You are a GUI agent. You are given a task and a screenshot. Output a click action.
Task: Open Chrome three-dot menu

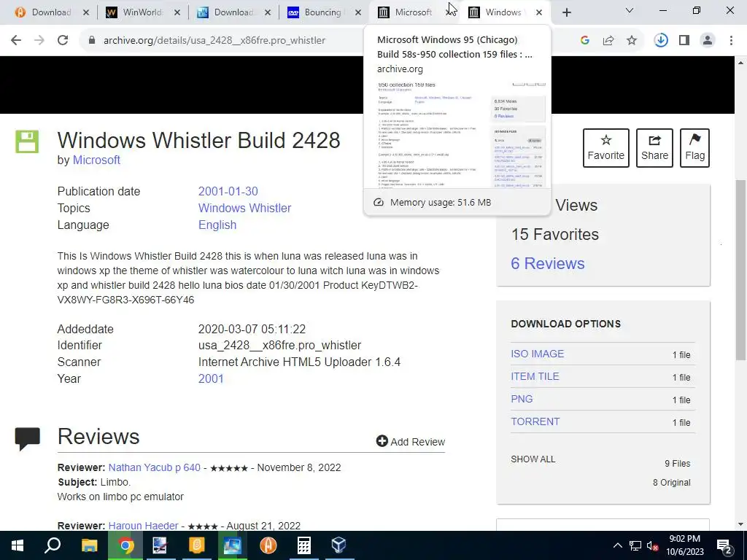point(731,40)
